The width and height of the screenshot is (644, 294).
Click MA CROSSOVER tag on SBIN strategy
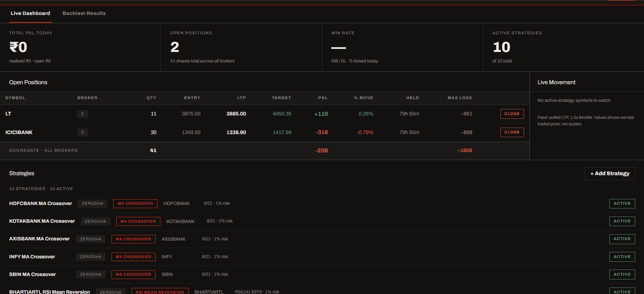click(134, 274)
